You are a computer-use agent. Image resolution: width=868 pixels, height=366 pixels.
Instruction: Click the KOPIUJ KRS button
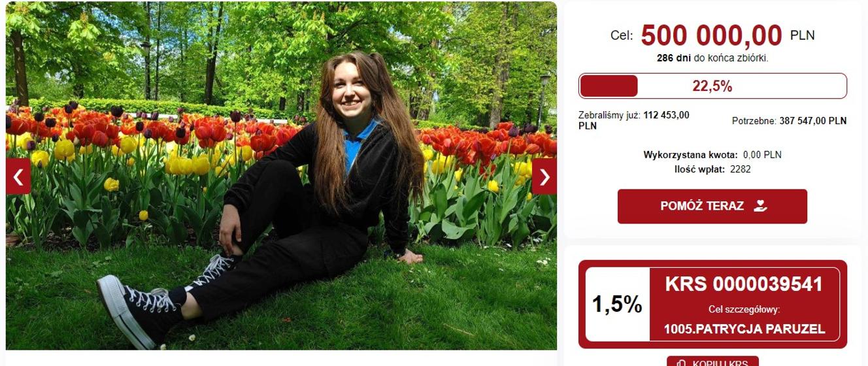tap(712, 362)
